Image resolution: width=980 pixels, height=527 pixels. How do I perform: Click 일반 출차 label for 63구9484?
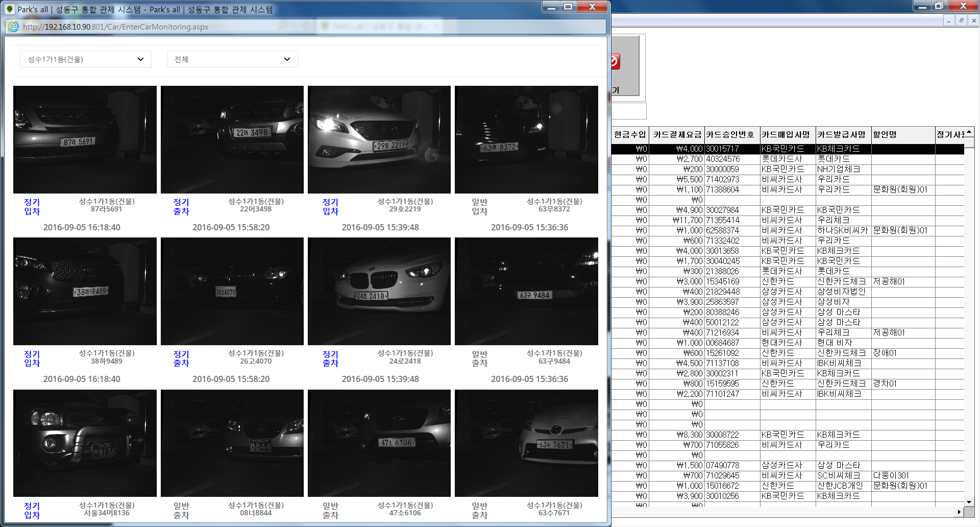(480, 358)
